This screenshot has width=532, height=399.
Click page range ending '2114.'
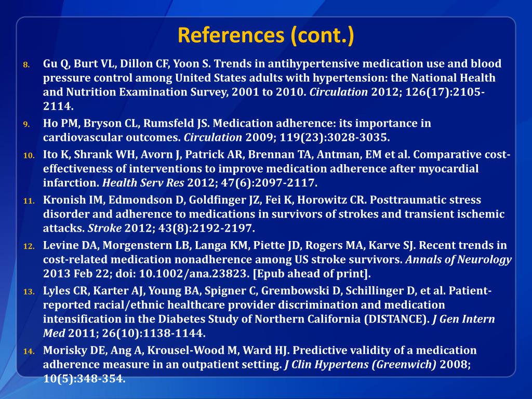pyautogui.click(x=58, y=106)
